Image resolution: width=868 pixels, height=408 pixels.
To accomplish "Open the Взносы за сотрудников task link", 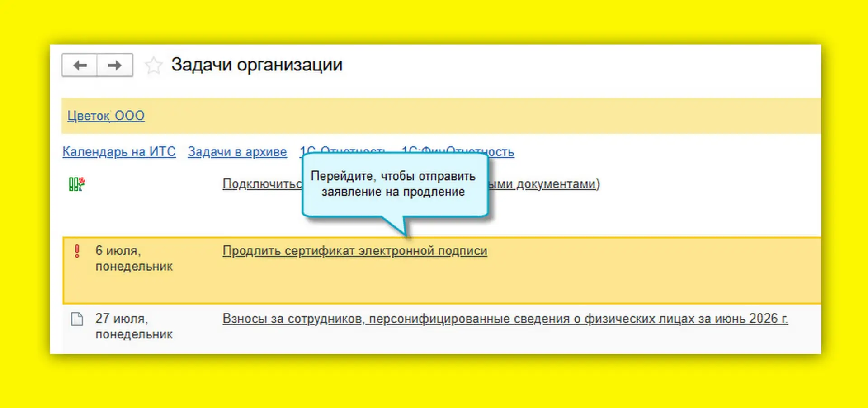I will click(x=505, y=319).
